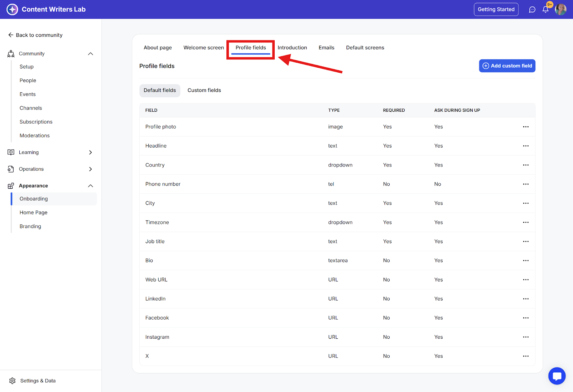Click the Settings & Data gear icon
The width and height of the screenshot is (573, 392).
coord(13,381)
